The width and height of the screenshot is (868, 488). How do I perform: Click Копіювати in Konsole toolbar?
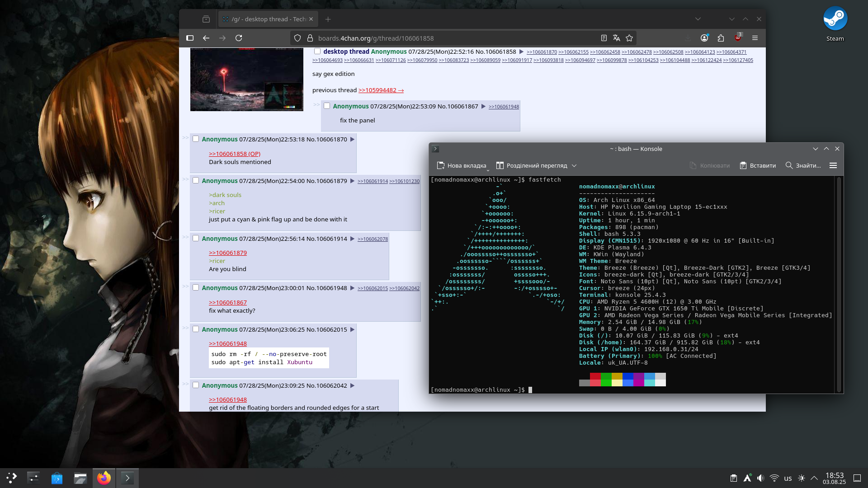tap(710, 165)
